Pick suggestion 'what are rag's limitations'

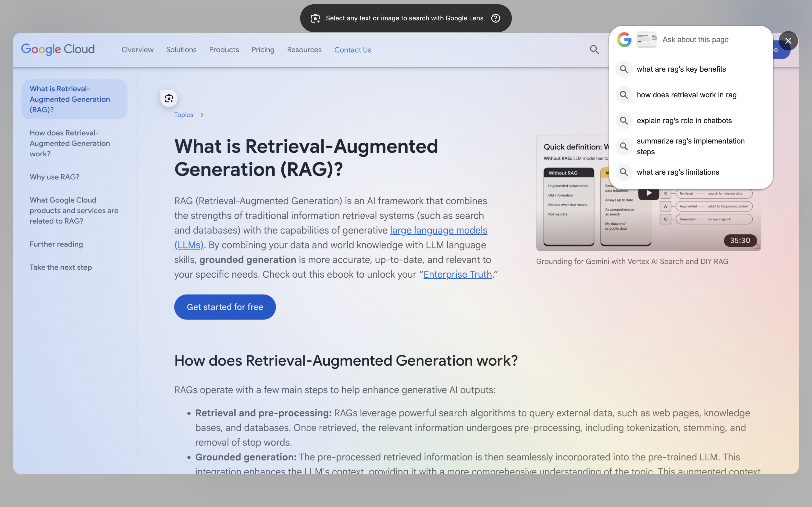678,172
